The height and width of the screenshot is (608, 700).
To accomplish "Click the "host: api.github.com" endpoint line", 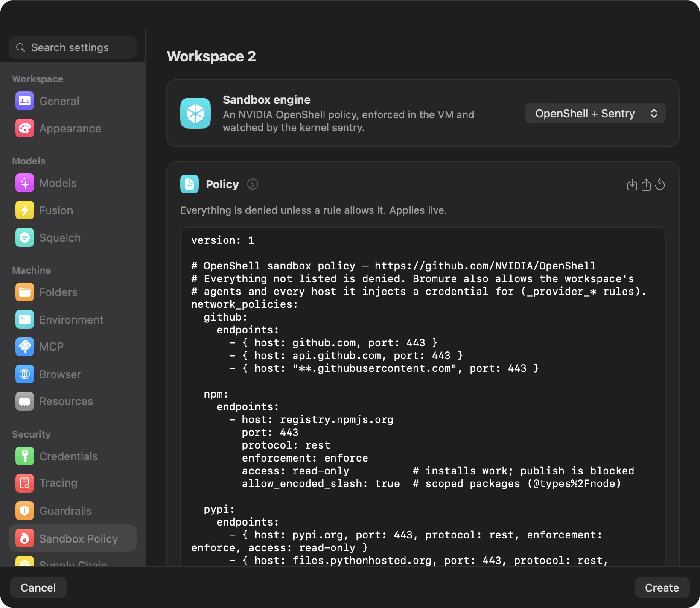I will click(x=346, y=356).
